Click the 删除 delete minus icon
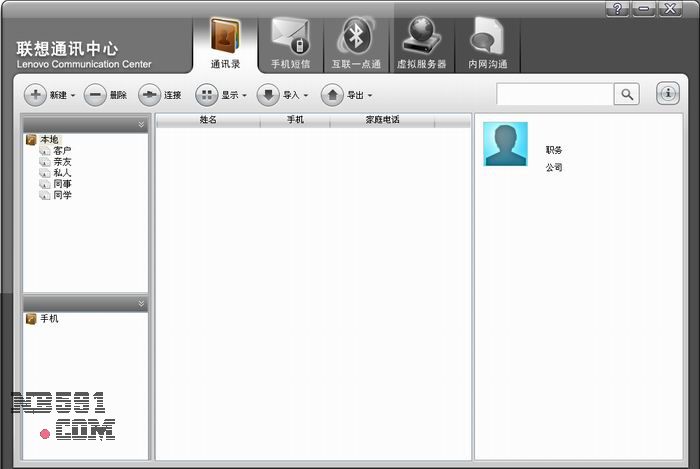The width and height of the screenshot is (700, 469). pos(95,95)
